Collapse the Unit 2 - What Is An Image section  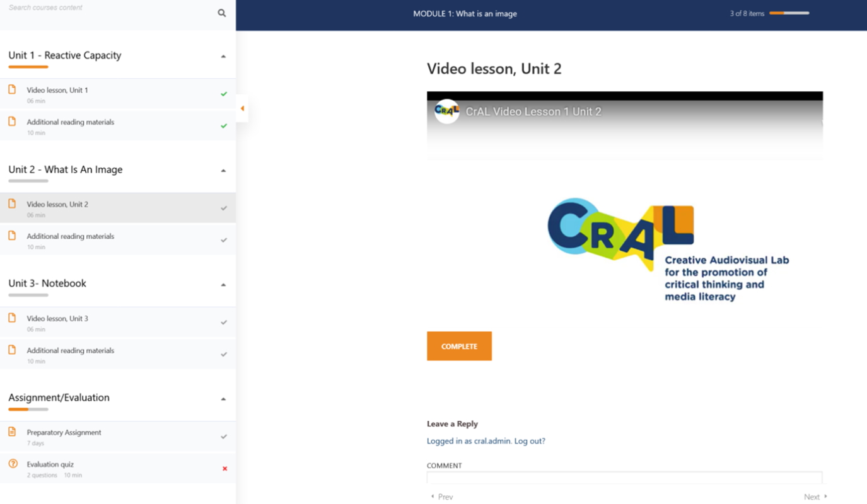point(223,170)
